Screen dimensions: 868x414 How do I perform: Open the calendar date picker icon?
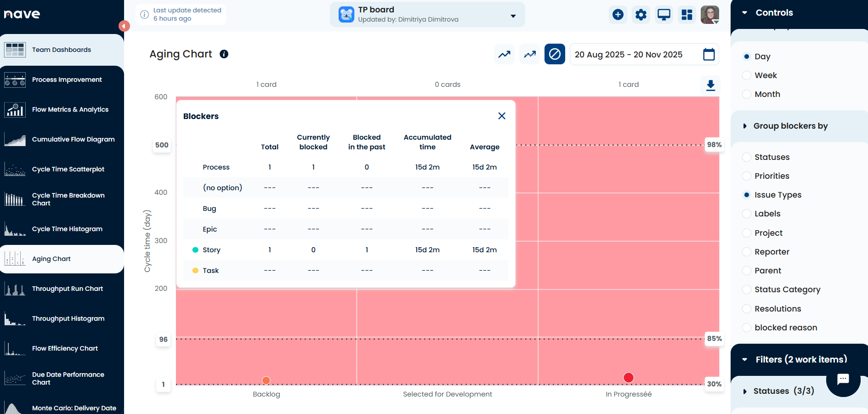tap(709, 54)
